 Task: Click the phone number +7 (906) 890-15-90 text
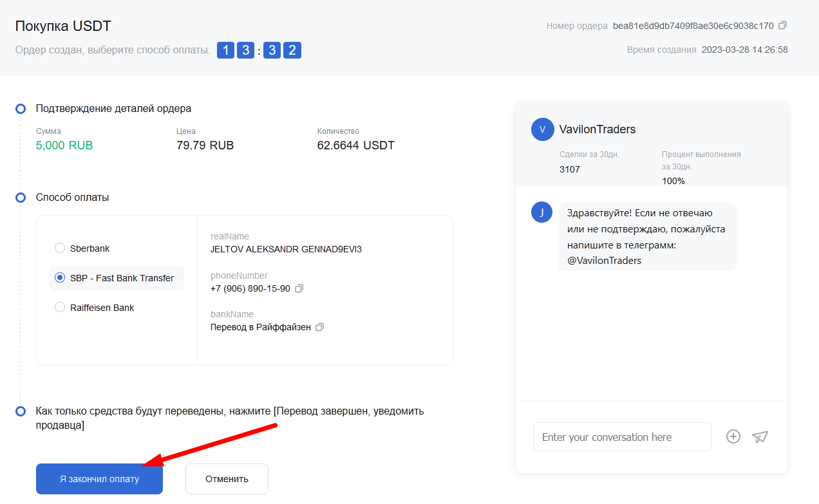pos(250,288)
